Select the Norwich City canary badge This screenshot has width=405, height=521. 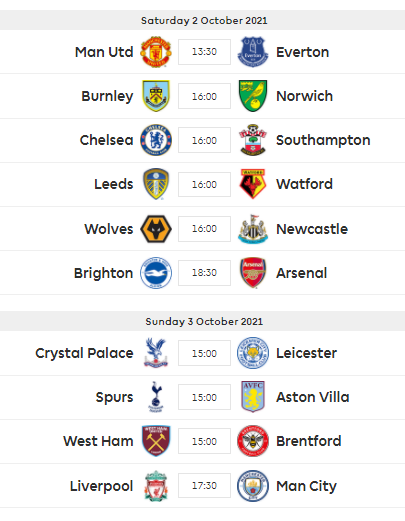tap(253, 96)
